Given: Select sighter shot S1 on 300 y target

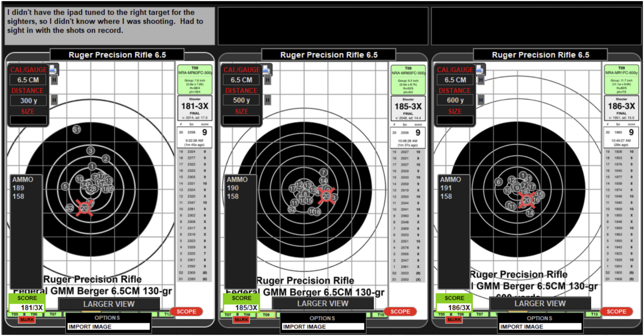Looking at the screenshot, I should coord(76,129).
